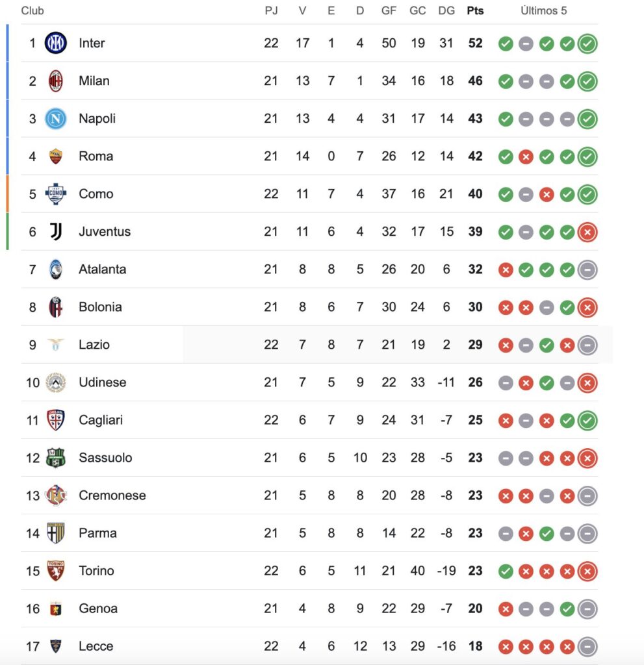Viewport: 644px width, 665px height.
Task: Click the Como club badge
Action: [x=55, y=194]
